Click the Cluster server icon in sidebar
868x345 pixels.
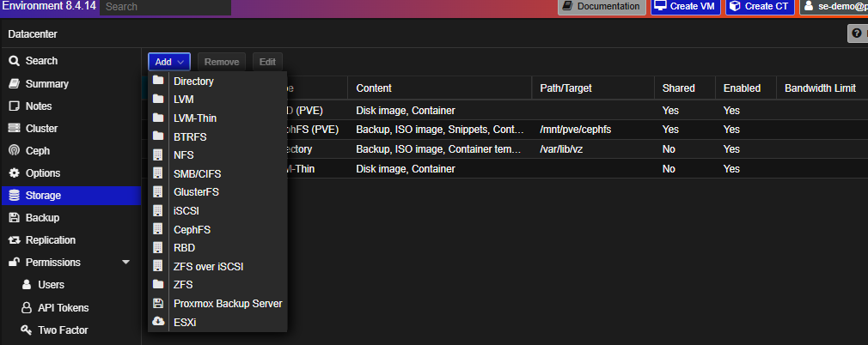[15, 128]
